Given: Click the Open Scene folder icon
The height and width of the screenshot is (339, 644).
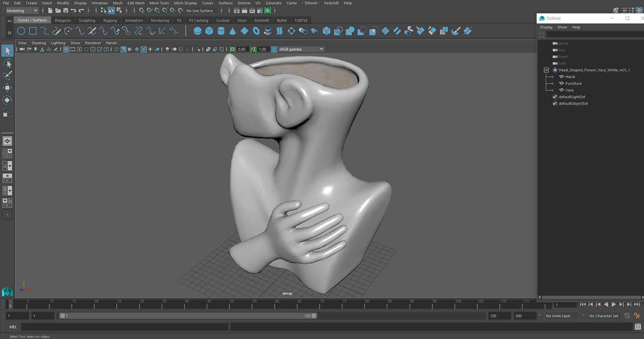Looking at the screenshot, I should tap(58, 11).
